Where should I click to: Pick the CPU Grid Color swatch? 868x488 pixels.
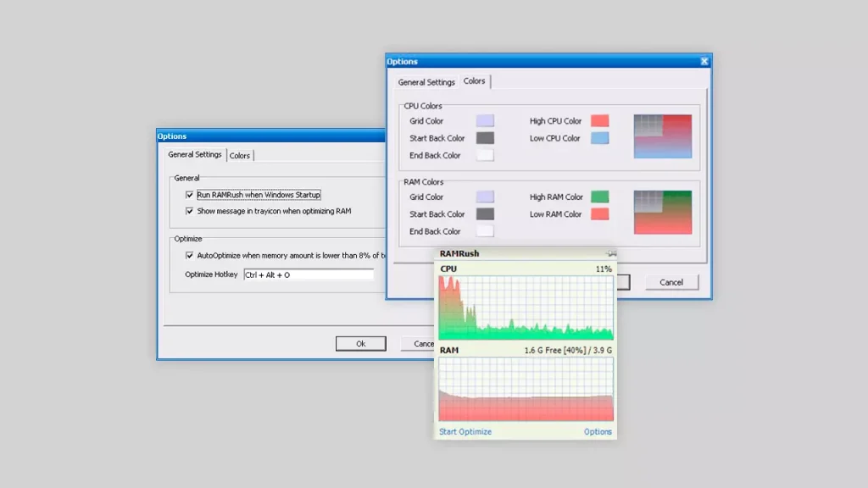(x=485, y=120)
